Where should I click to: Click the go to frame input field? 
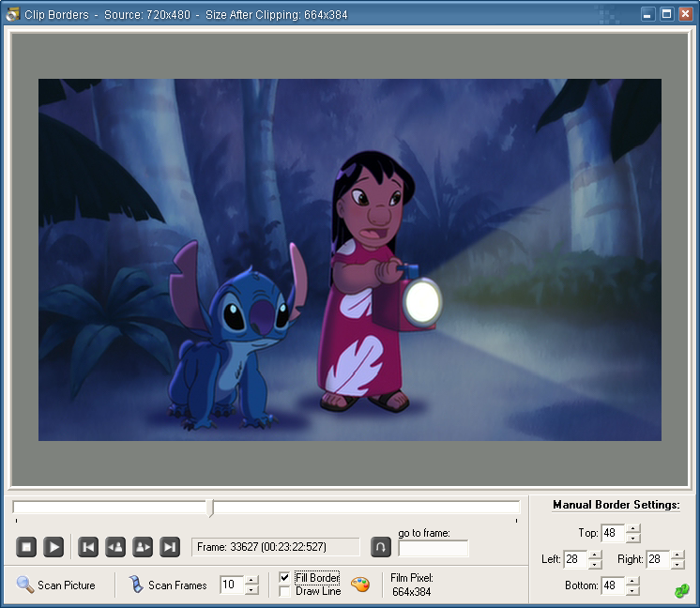click(433, 548)
